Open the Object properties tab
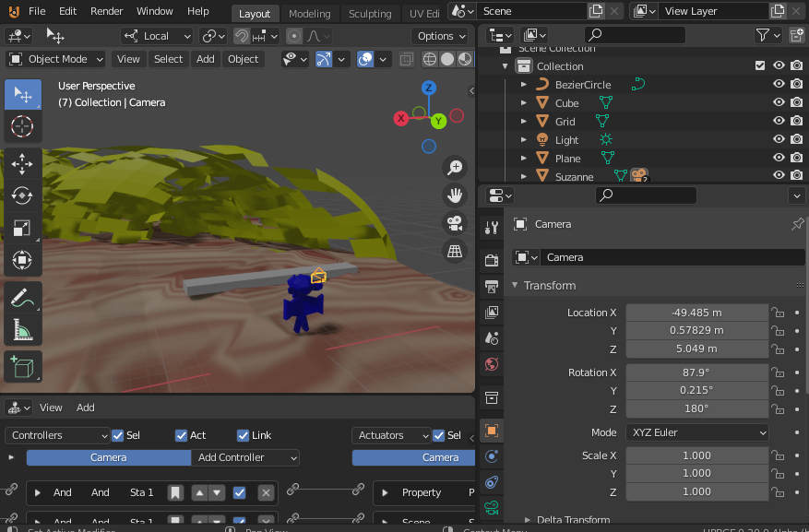 [x=491, y=431]
